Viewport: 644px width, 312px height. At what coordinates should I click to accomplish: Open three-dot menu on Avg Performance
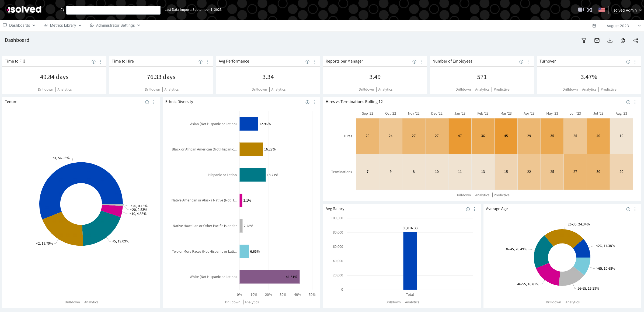(x=314, y=62)
